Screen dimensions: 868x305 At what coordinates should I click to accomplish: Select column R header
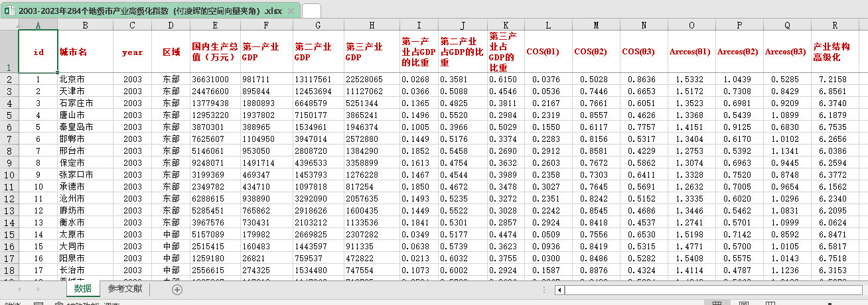pos(834,25)
